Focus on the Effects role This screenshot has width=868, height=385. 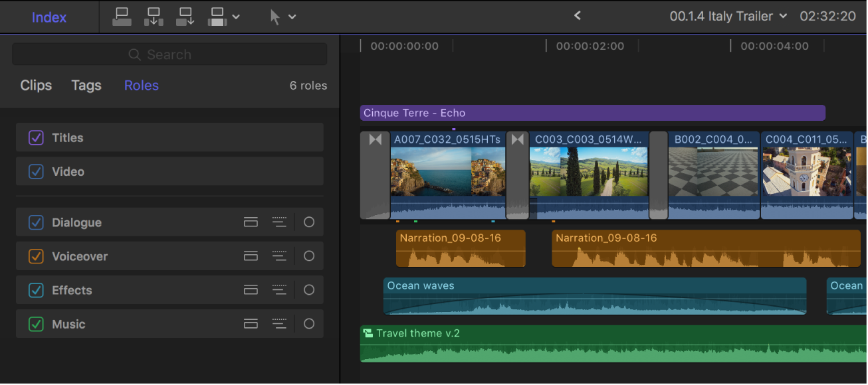click(x=309, y=290)
